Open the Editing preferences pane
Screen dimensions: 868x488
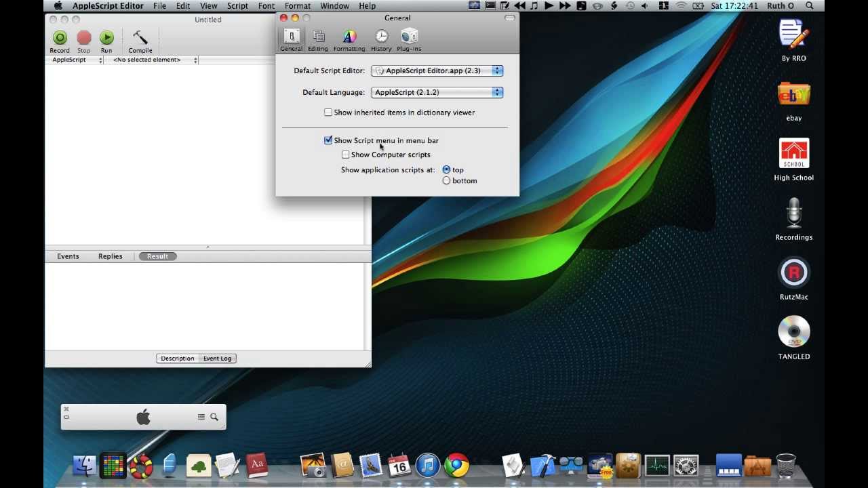click(x=318, y=41)
